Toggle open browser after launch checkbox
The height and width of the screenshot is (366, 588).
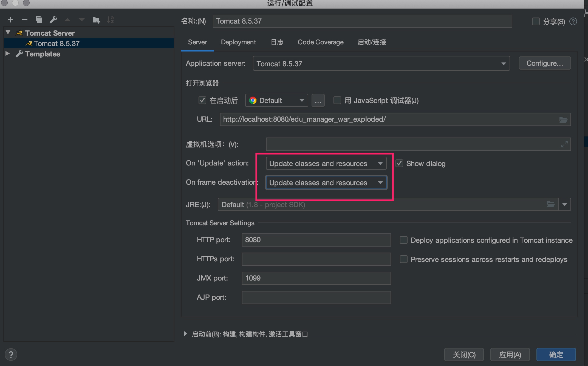(x=202, y=100)
